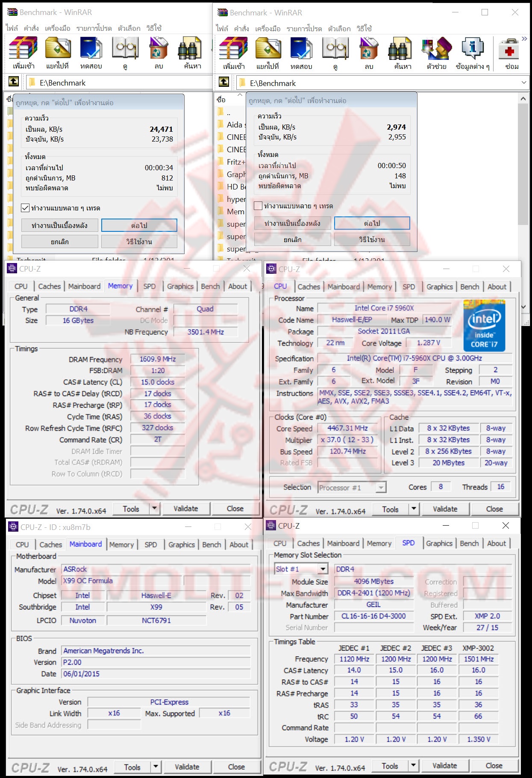Click up-folder icon in right WinRAR address bar

click(224, 82)
